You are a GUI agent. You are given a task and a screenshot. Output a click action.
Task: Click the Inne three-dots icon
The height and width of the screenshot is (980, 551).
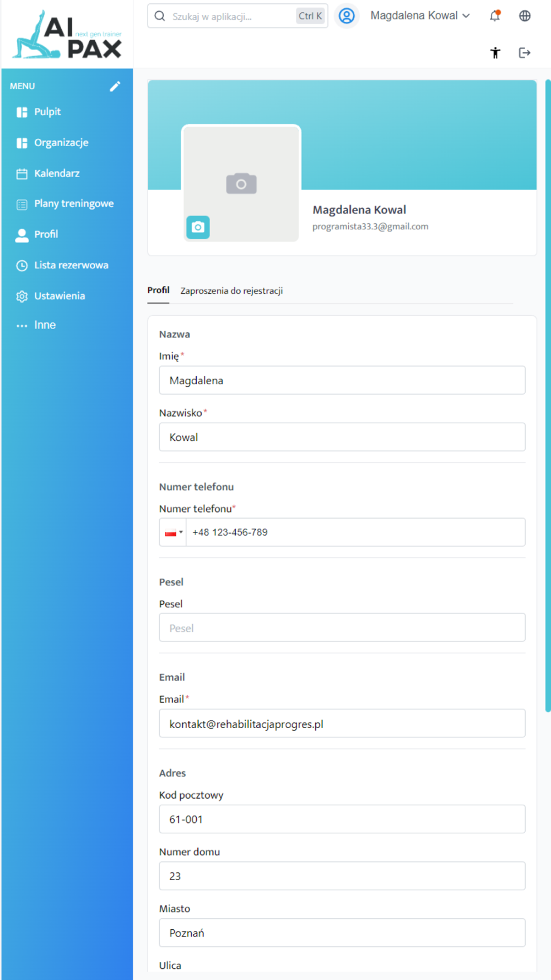[22, 325]
